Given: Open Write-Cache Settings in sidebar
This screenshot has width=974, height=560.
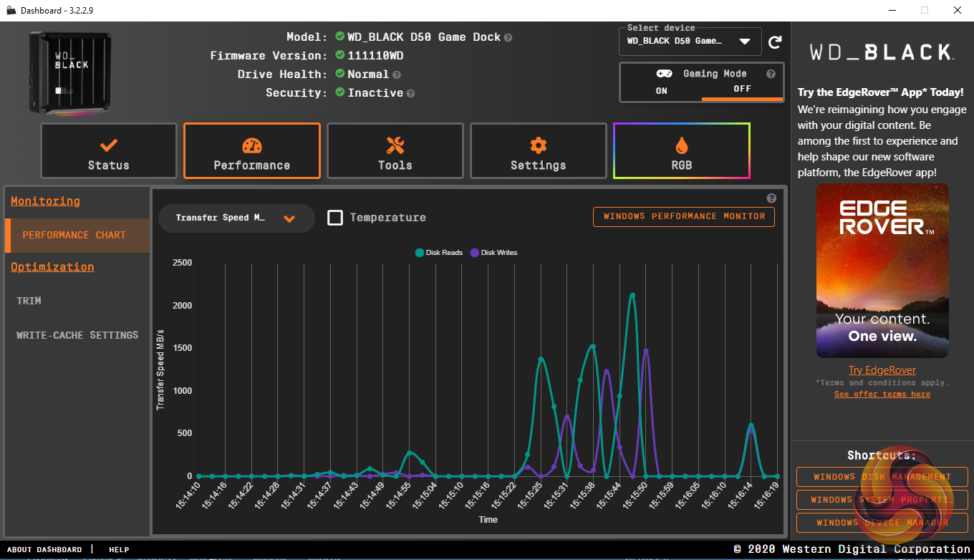Looking at the screenshot, I should pos(77,335).
